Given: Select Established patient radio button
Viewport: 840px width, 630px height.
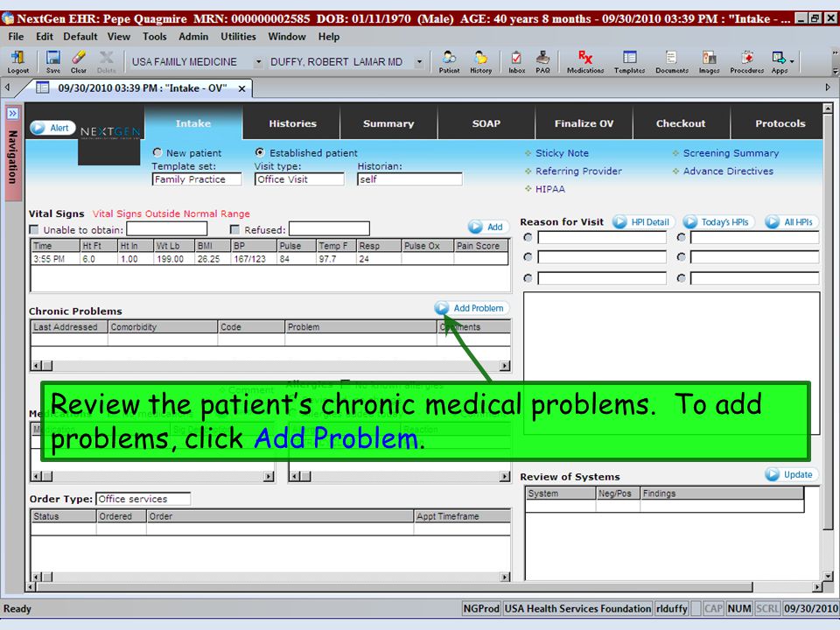Looking at the screenshot, I should coord(260,152).
